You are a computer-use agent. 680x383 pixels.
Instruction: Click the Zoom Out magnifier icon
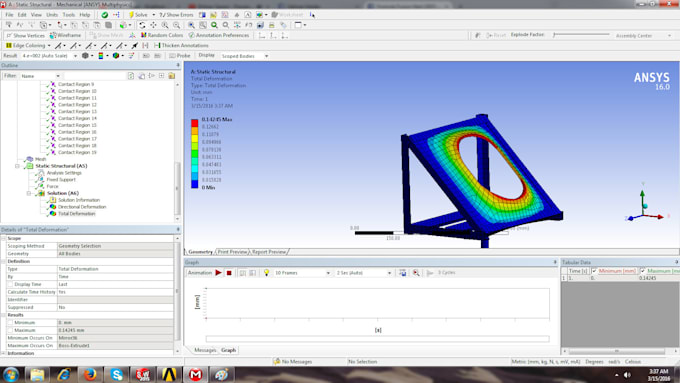coord(176,25)
